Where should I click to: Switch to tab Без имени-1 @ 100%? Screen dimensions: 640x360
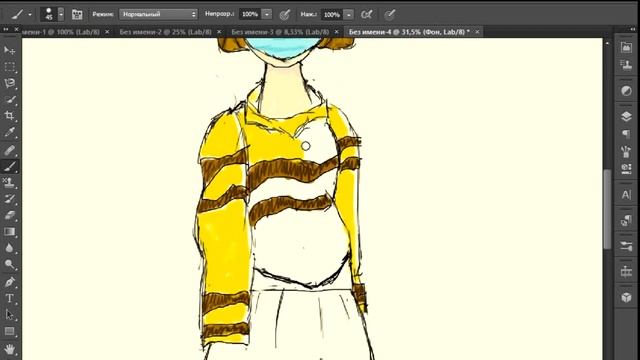60,31
